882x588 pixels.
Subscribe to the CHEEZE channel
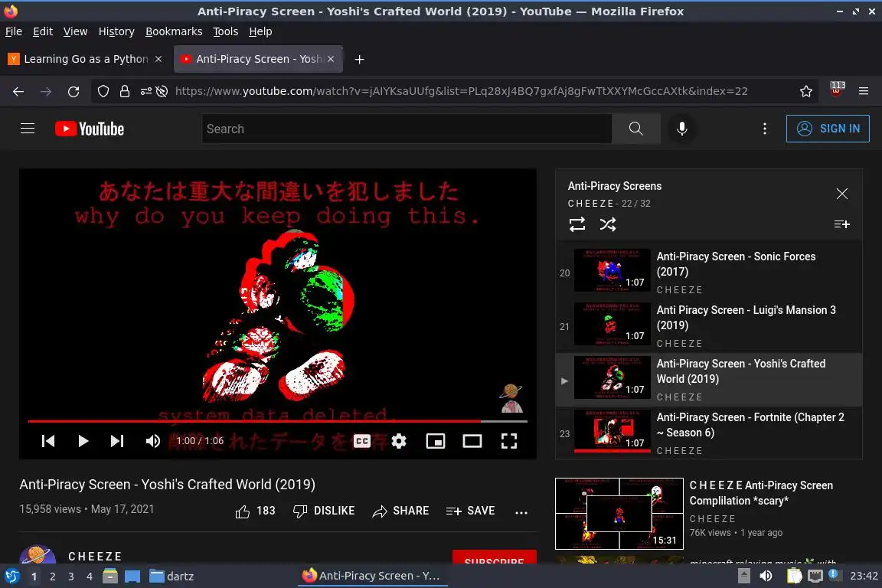(495, 557)
